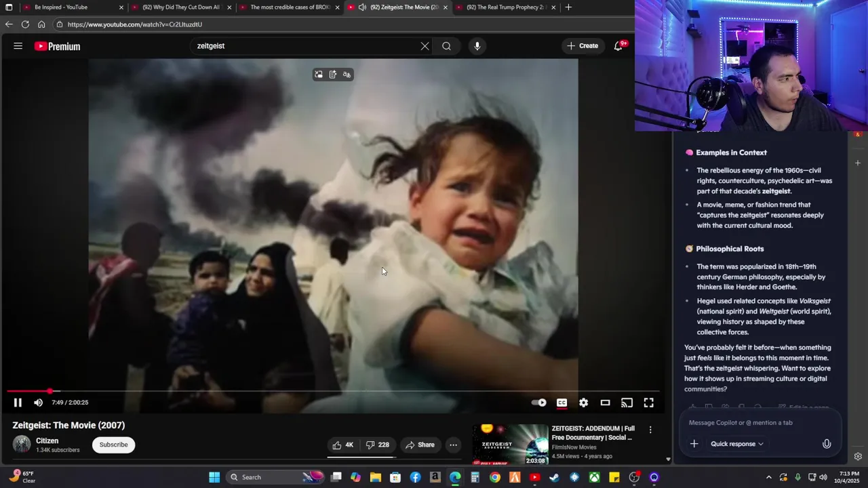The image size is (868, 488).
Task: Toggle closed captions on the video
Action: pyautogui.click(x=561, y=403)
